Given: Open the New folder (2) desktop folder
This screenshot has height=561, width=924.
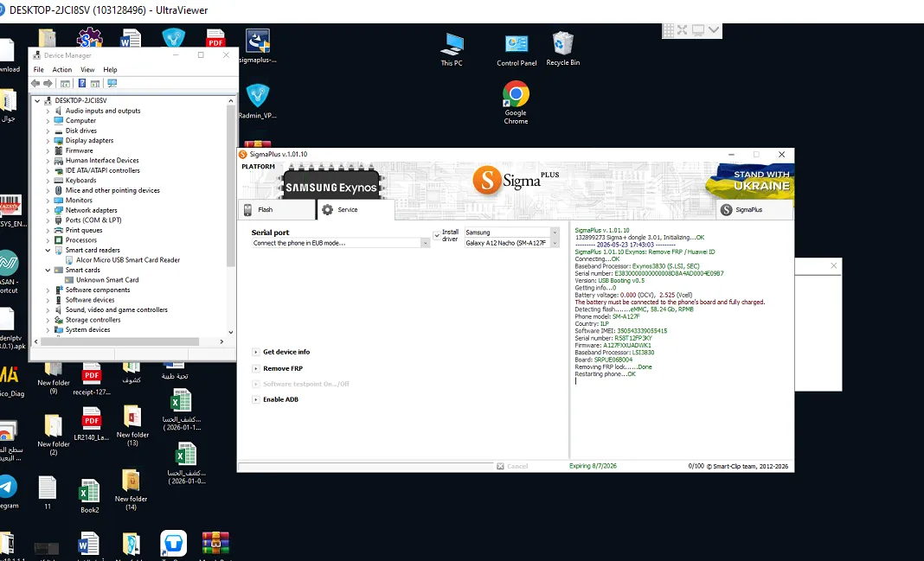Looking at the screenshot, I should pos(53,435).
